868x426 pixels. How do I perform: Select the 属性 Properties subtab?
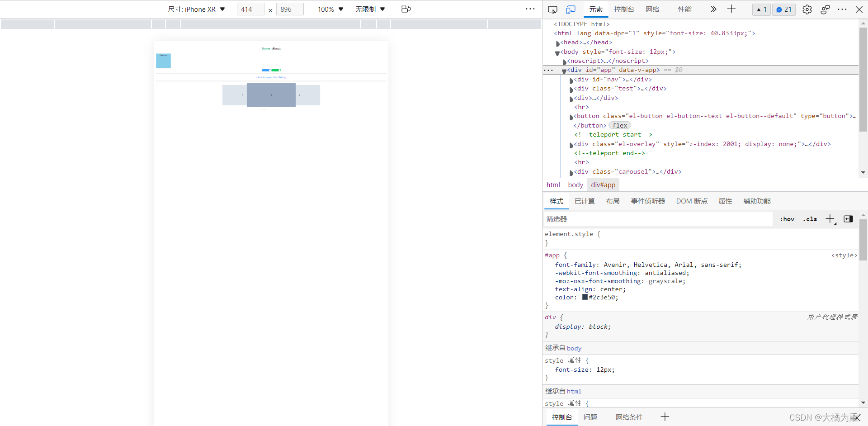click(x=725, y=201)
